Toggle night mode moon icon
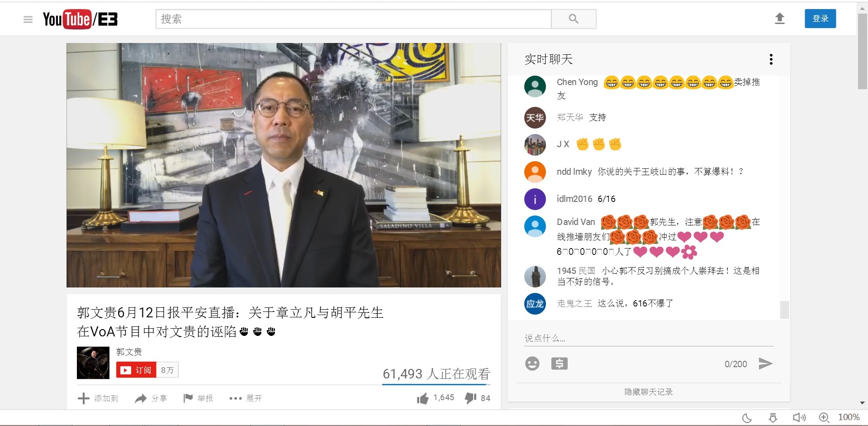Screen dimensions: 868x426 [747, 417]
